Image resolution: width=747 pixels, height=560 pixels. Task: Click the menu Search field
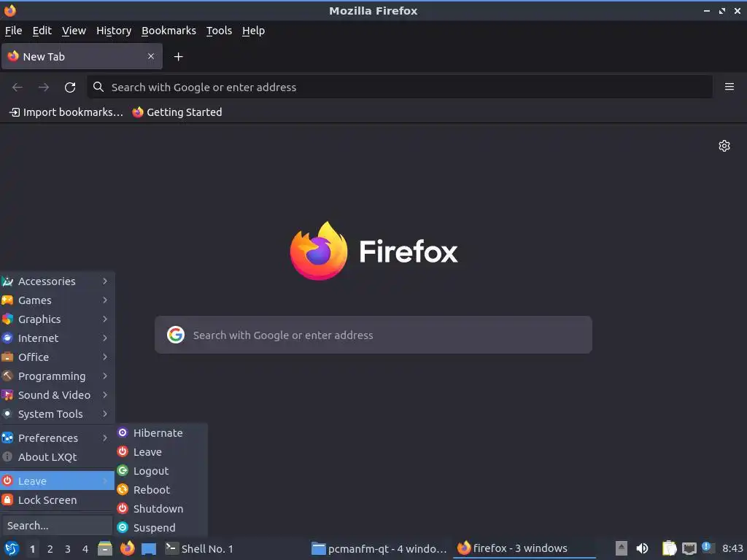(57, 526)
